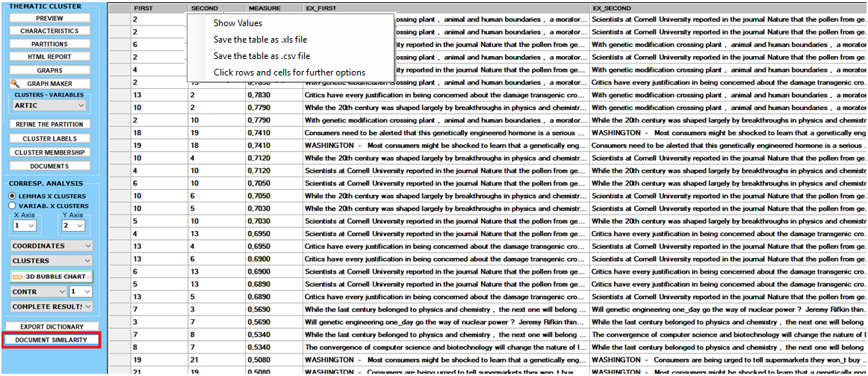The height and width of the screenshot is (376, 868).
Task: Click the SECOND column header
Action: [217, 8]
